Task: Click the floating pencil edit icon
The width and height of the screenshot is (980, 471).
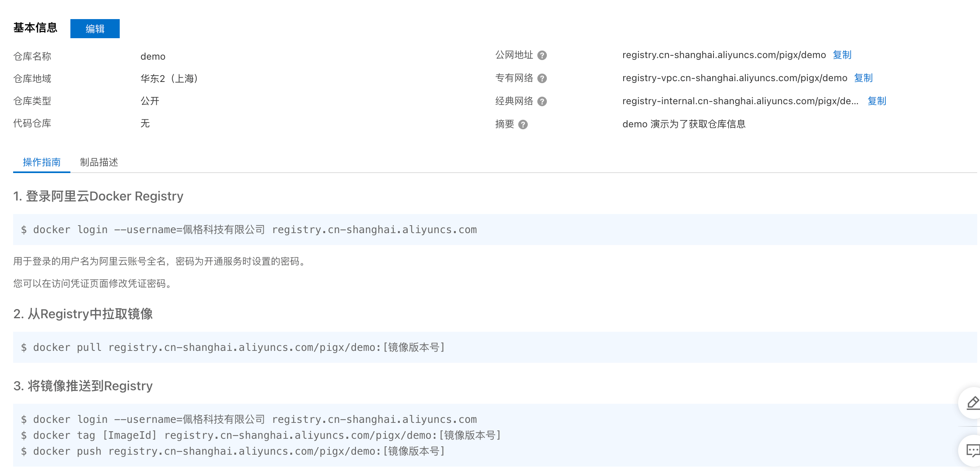Action: point(972,403)
